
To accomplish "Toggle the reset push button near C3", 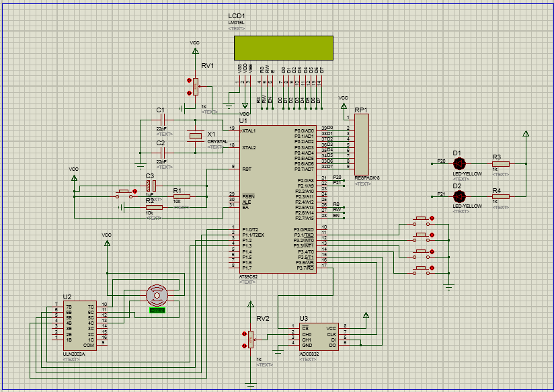I will point(124,194).
